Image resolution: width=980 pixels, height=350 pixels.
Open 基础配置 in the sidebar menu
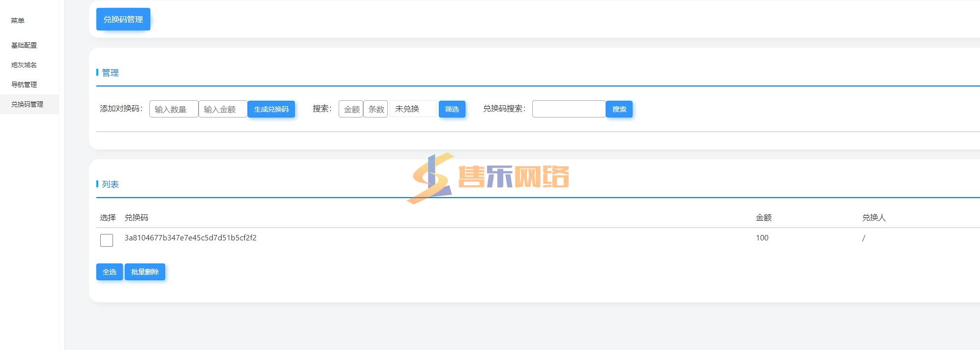point(24,45)
